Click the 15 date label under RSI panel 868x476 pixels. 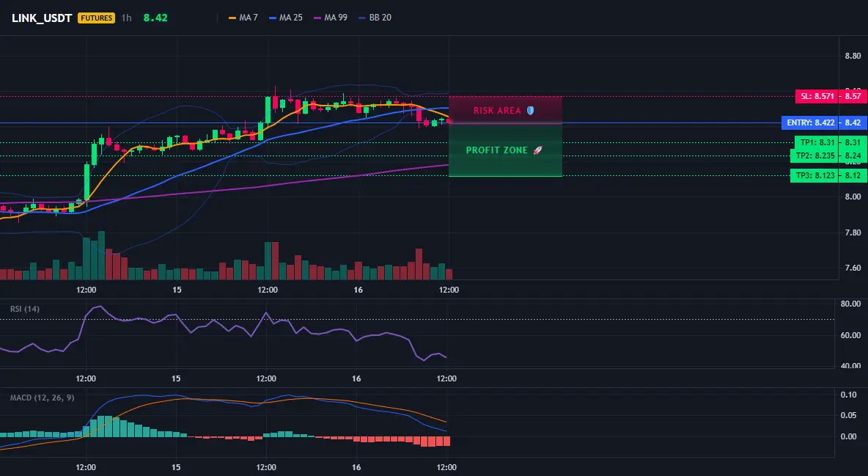point(175,378)
